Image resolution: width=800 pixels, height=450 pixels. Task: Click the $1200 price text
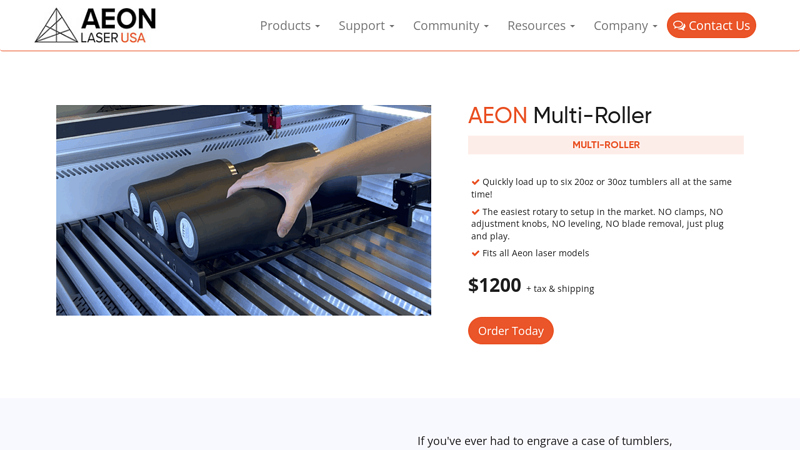pyautogui.click(x=494, y=285)
